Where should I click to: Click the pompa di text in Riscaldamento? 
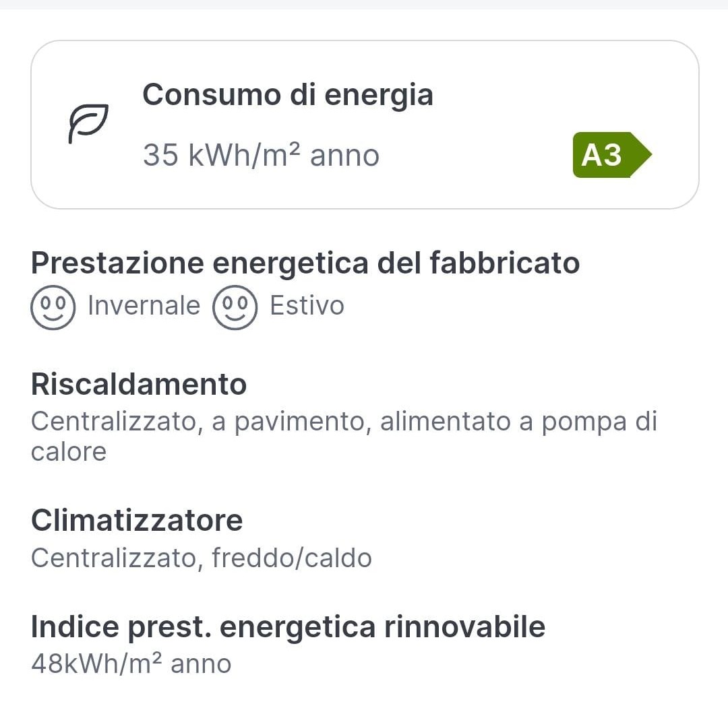click(599, 422)
